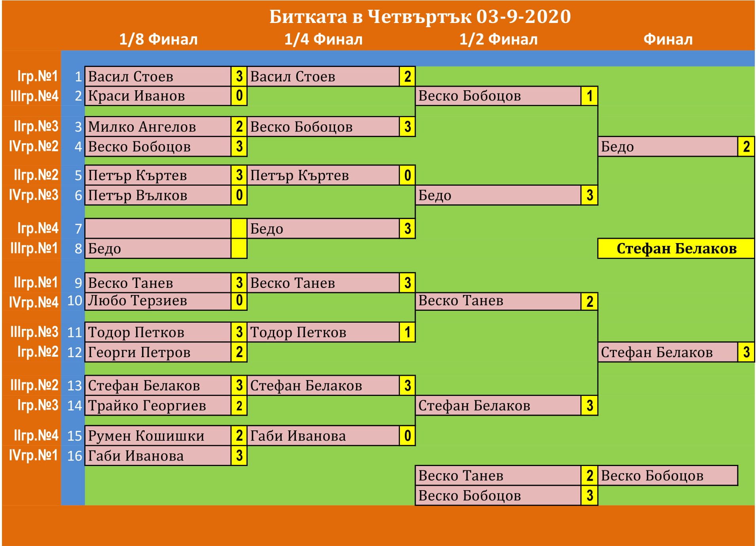Select the "Милко Ангелов" name cell

158,127
